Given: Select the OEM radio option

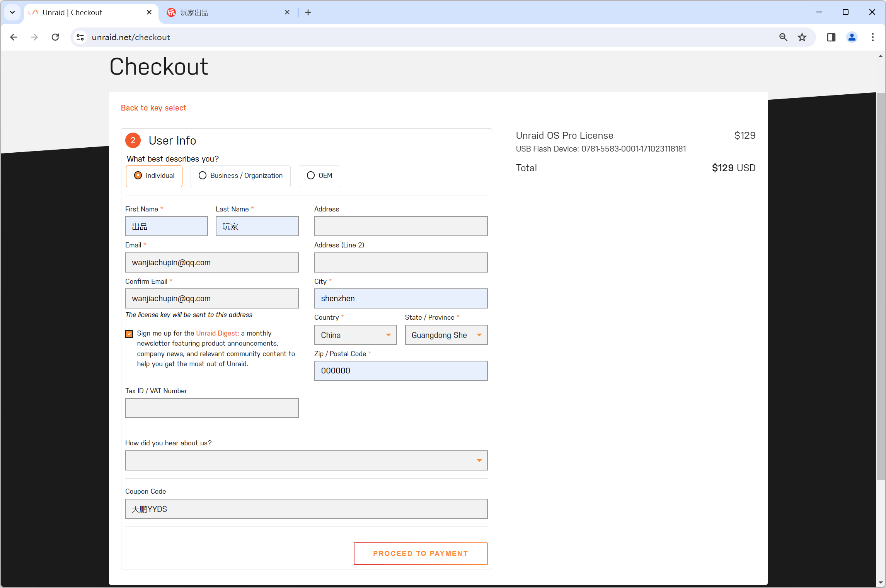Looking at the screenshot, I should 319,176.
